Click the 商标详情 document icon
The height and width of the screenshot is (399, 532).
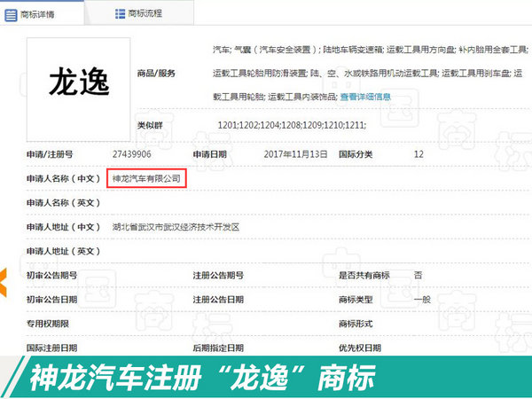tap(11, 15)
